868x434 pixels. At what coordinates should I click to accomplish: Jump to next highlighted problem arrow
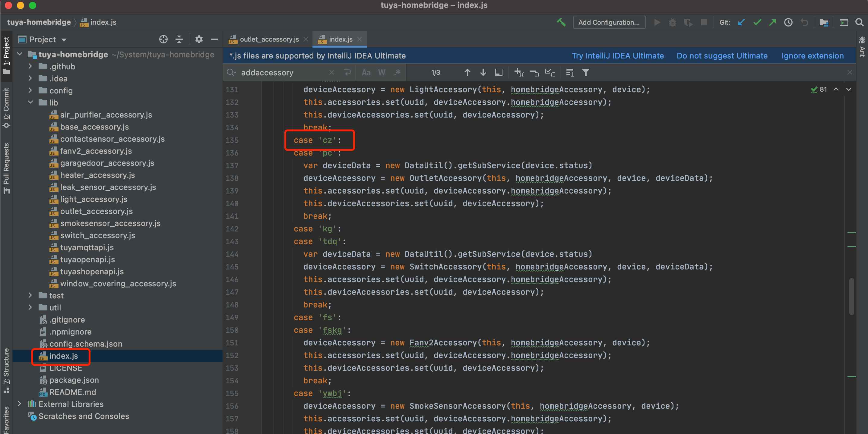[848, 89]
